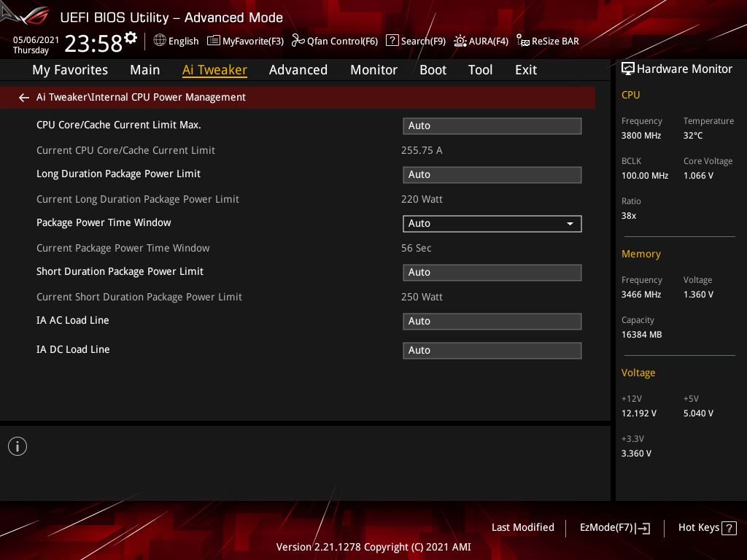Select the Package Power Time Window label

point(104,222)
